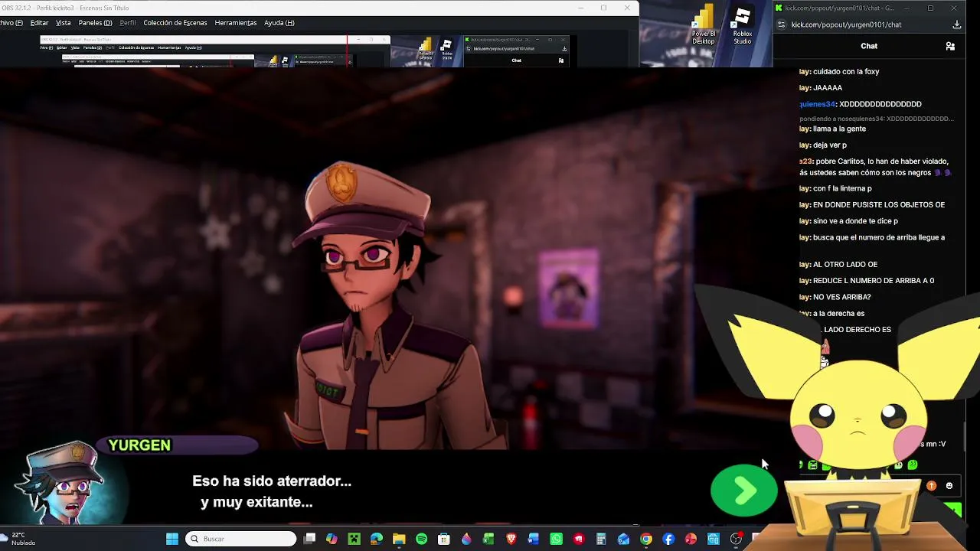Click the chat message "con f la linterna p"
The width and height of the screenshot is (980, 551).
(x=842, y=189)
